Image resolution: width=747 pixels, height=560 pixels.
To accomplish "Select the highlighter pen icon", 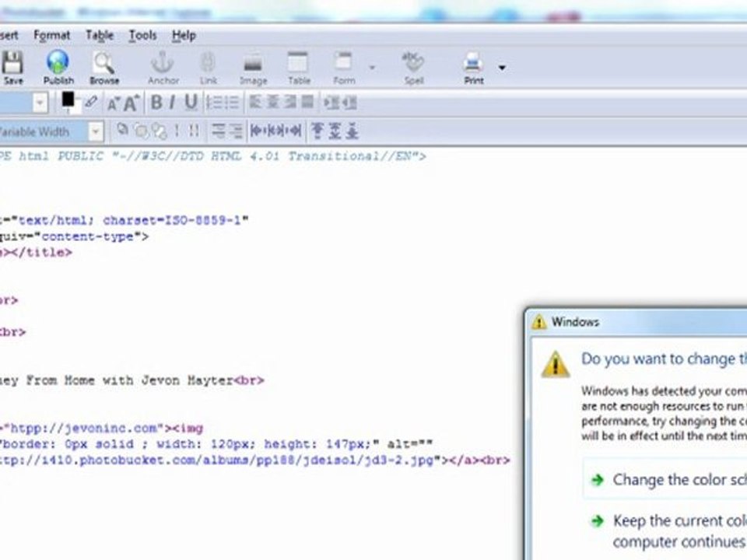I will pos(91,102).
